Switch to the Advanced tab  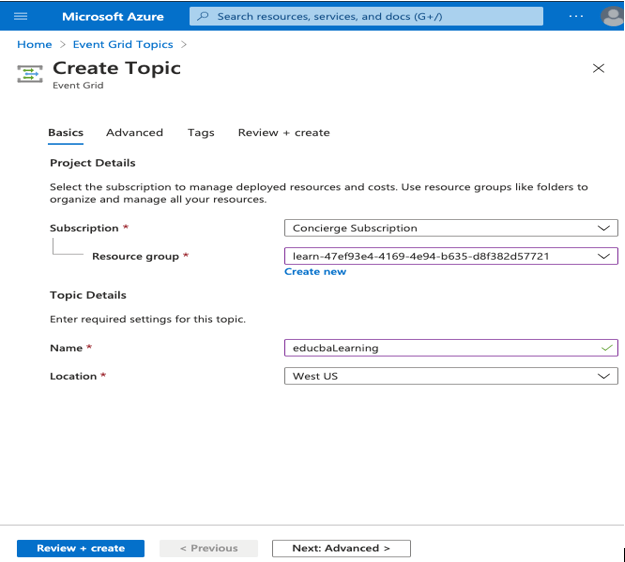pyautogui.click(x=134, y=132)
